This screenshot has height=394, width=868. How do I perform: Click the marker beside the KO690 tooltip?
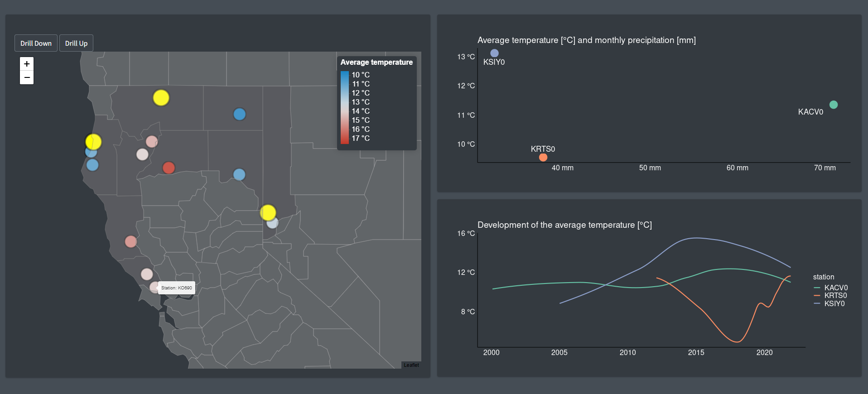(x=154, y=288)
